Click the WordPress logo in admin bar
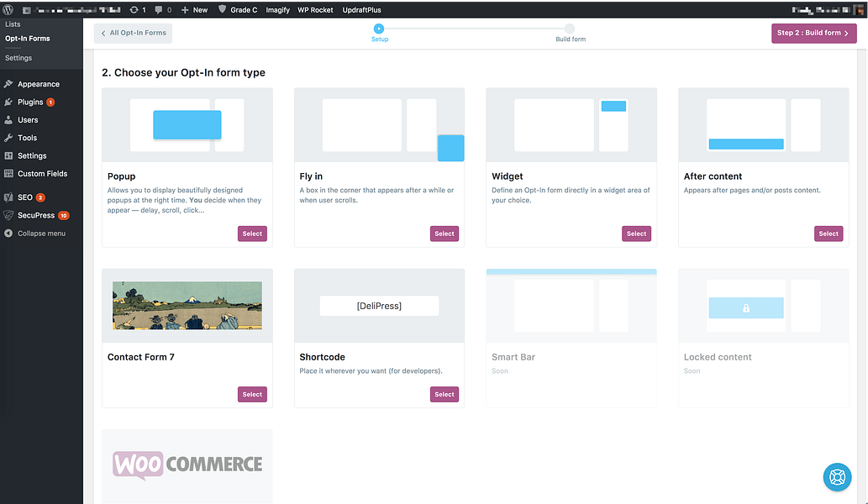 click(8, 9)
